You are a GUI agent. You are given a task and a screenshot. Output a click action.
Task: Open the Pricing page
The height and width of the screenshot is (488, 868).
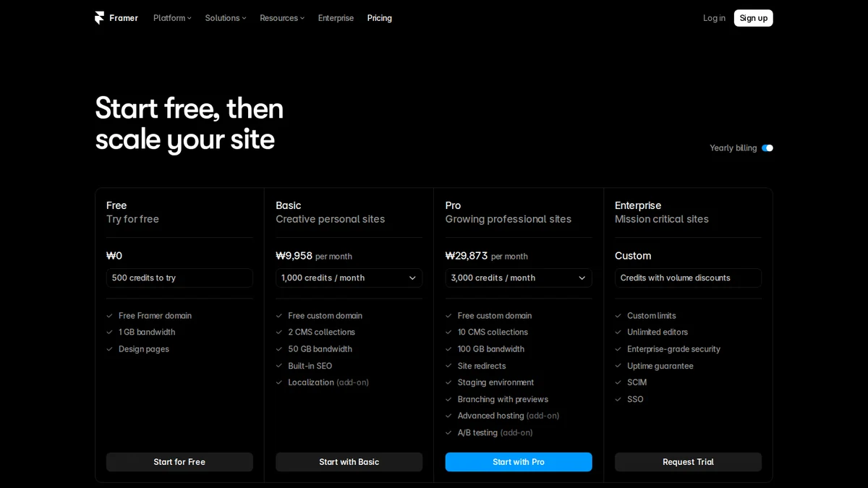click(380, 18)
